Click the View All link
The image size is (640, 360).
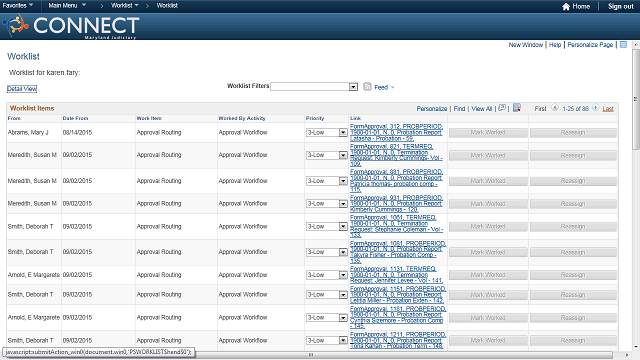pyautogui.click(x=482, y=109)
